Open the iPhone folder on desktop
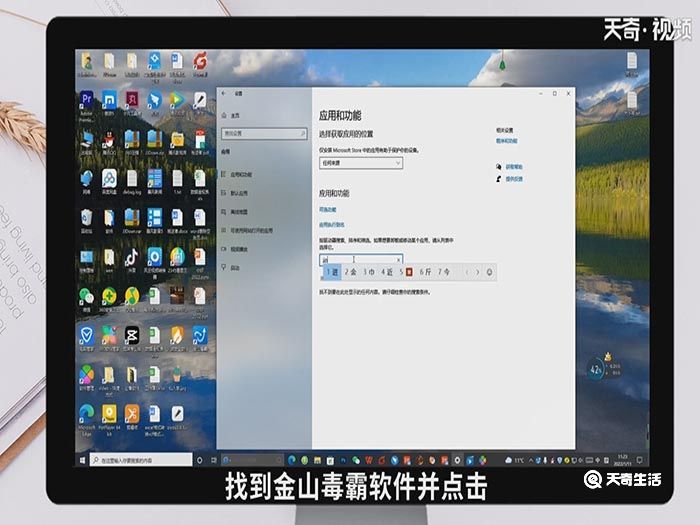The image size is (700, 525). [109, 64]
